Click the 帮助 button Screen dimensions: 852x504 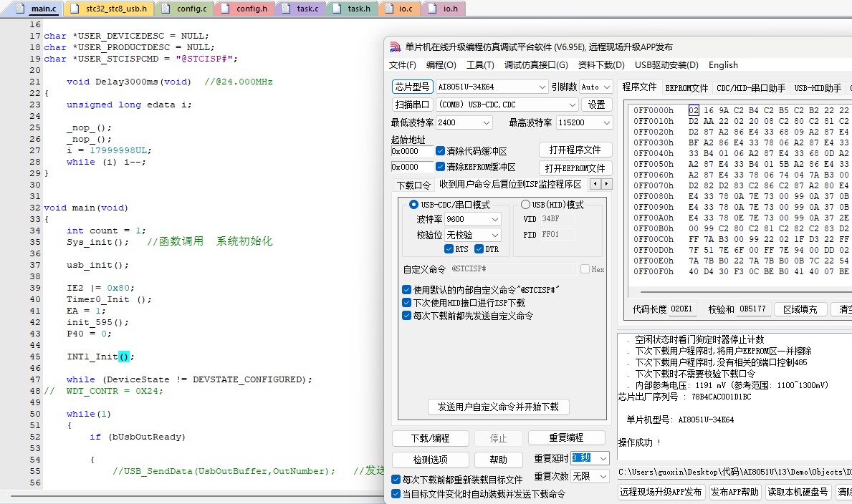498,460
